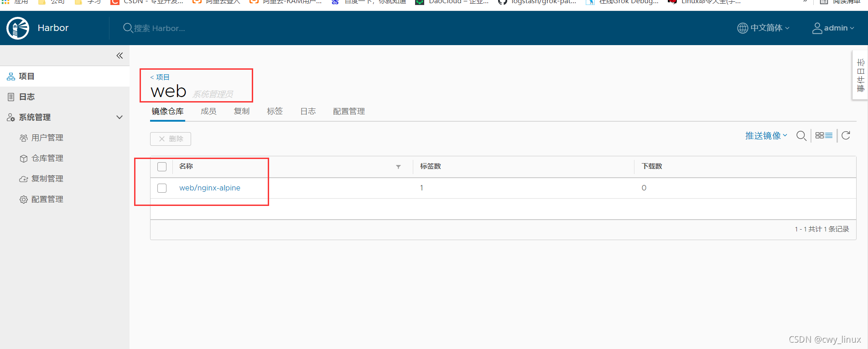Viewport: 868px width, 349px height.
Task: Switch to the project 日志 tab
Action: point(308,111)
